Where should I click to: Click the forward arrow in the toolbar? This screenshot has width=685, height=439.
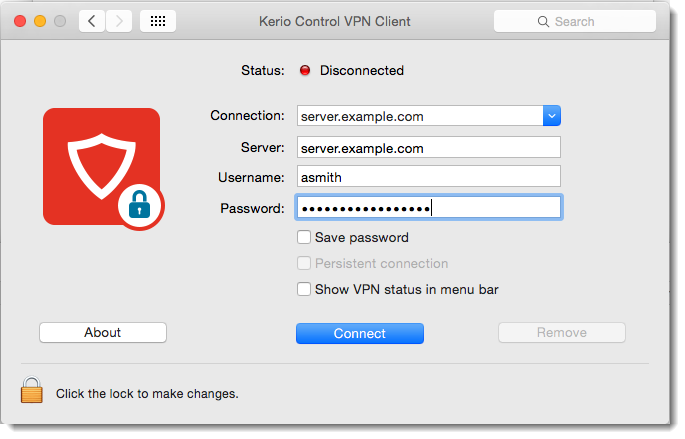pyautogui.click(x=119, y=21)
